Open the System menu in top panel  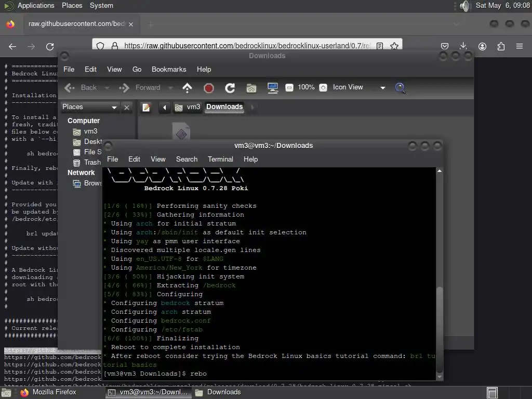click(x=101, y=5)
